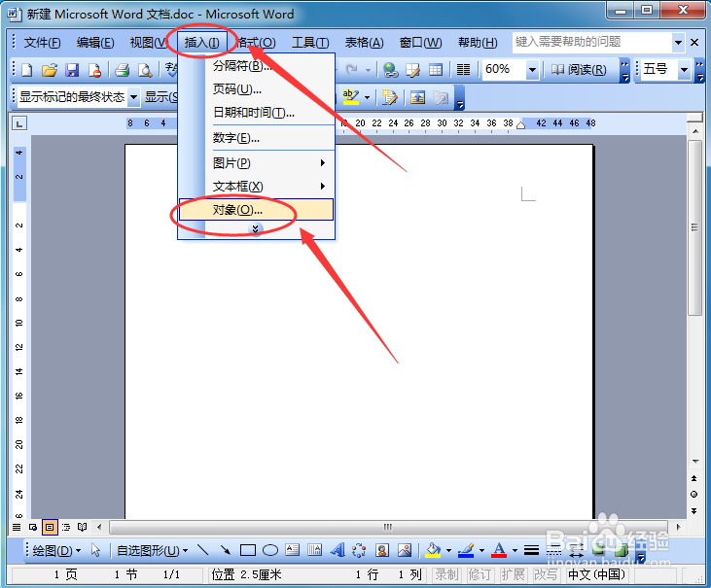This screenshot has height=588, width=711.
Task: Toggle the 改写 overtype status indicator
Action: (x=546, y=574)
